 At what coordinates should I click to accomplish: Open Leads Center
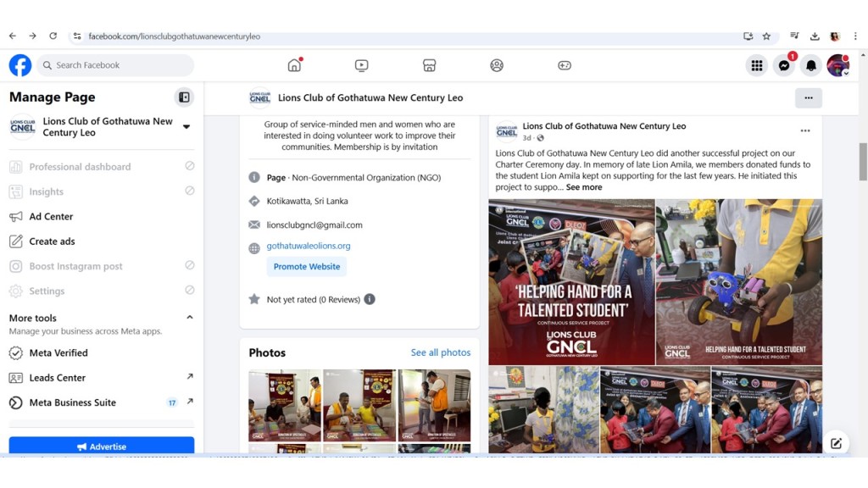[x=102, y=378]
